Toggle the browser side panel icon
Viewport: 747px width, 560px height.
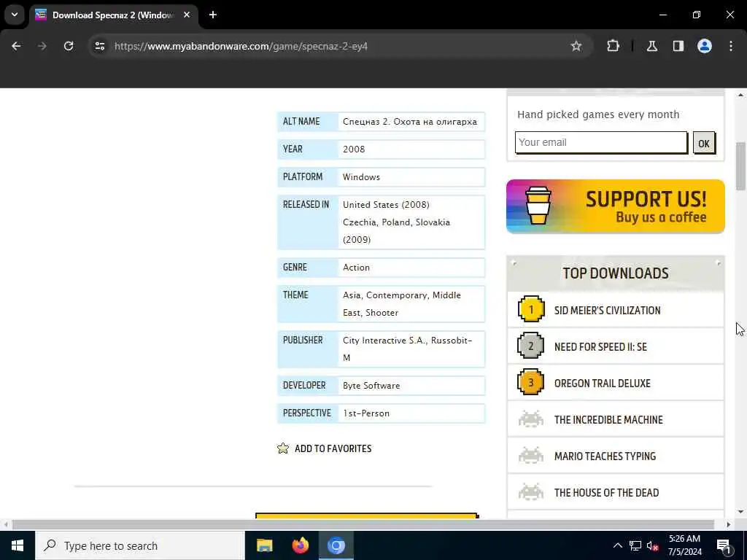(x=678, y=46)
